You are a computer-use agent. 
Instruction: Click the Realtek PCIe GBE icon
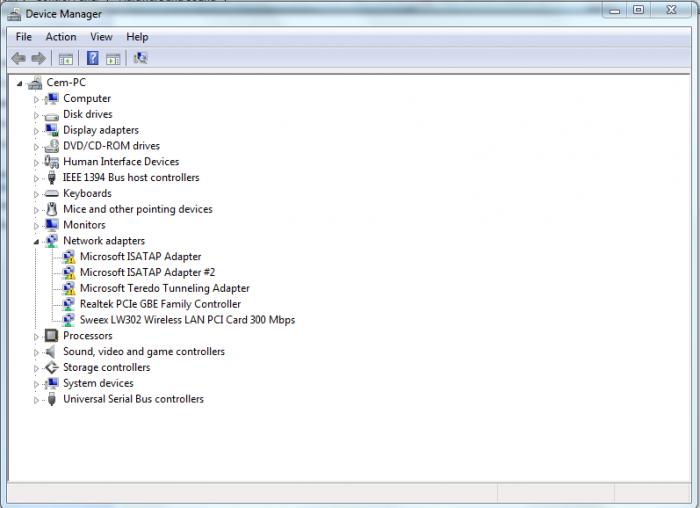[69, 304]
